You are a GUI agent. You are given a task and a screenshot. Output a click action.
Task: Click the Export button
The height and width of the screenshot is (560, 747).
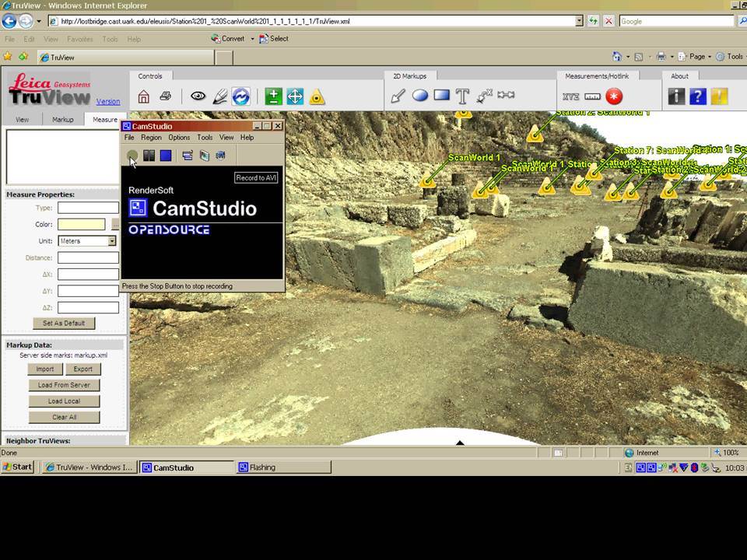point(83,369)
